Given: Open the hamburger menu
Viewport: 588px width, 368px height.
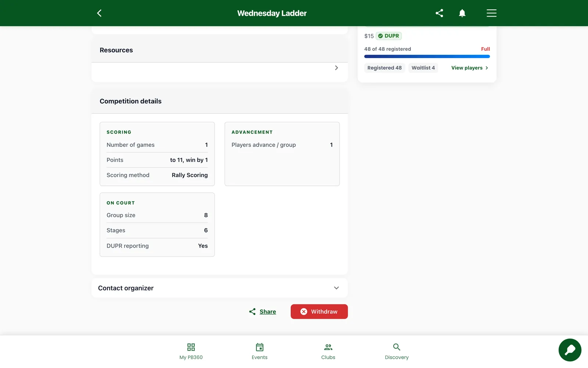Looking at the screenshot, I should pyautogui.click(x=491, y=13).
